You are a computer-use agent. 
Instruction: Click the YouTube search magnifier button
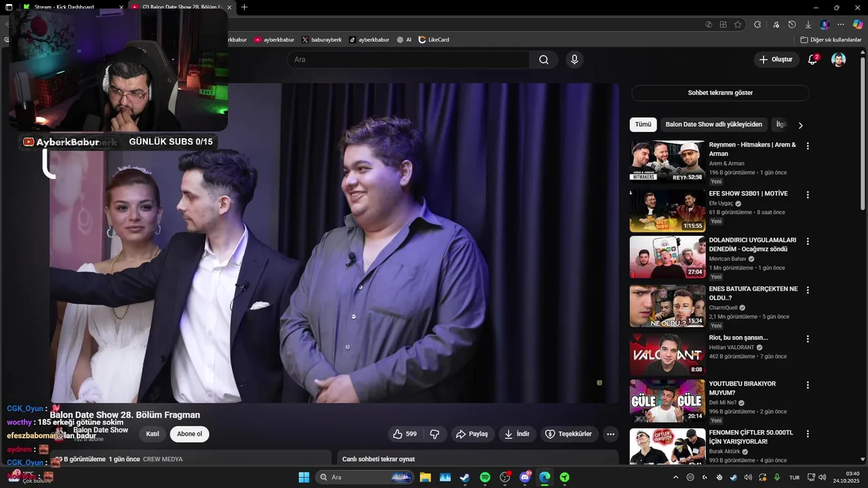click(544, 60)
